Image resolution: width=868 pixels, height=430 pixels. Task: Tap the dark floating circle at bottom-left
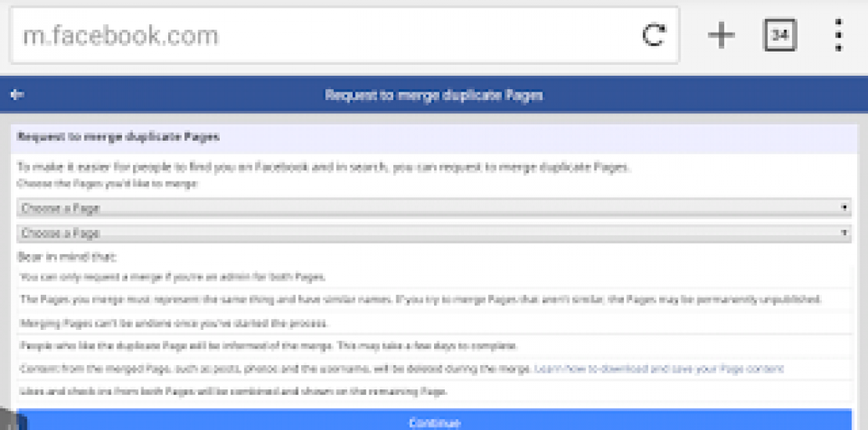[11, 421]
